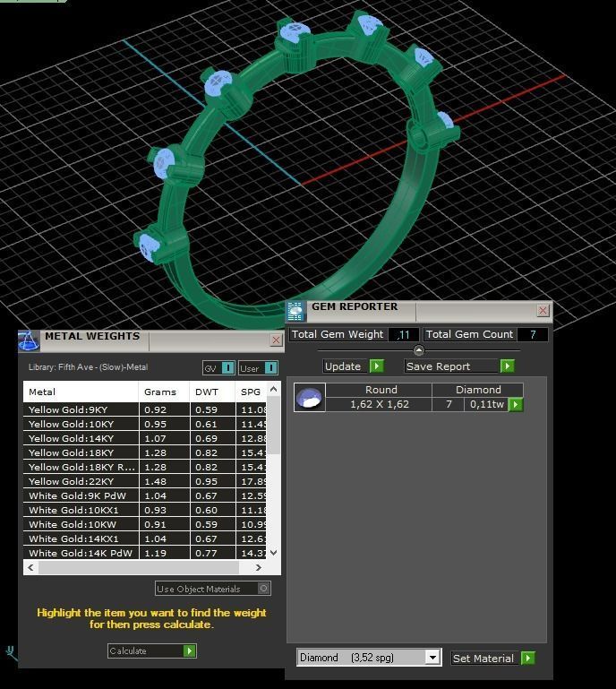
Task: Click the Gem Reporter panel icon
Action: (x=296, y=312)
